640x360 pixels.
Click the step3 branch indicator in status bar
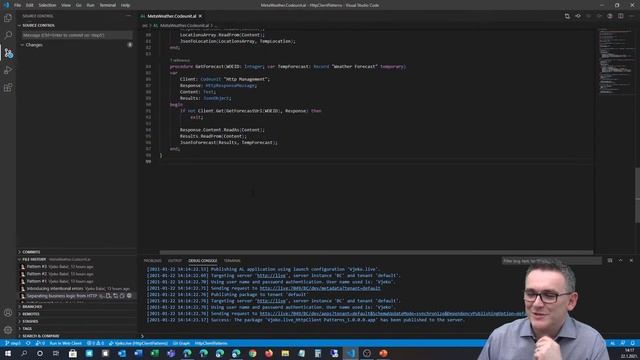(x=13, y=343)
